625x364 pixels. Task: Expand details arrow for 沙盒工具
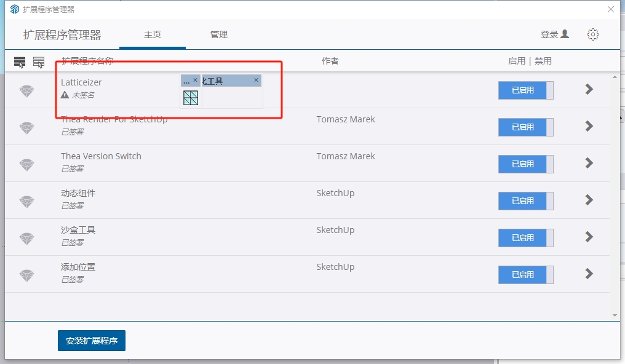click(x=589, y=237)
